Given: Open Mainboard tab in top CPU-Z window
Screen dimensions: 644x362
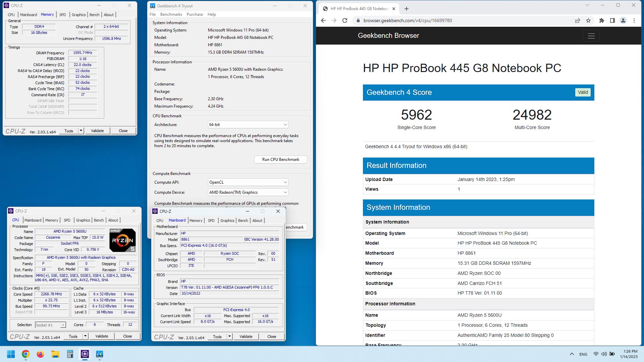Looking at the screenshot, I should click(29, 15).
